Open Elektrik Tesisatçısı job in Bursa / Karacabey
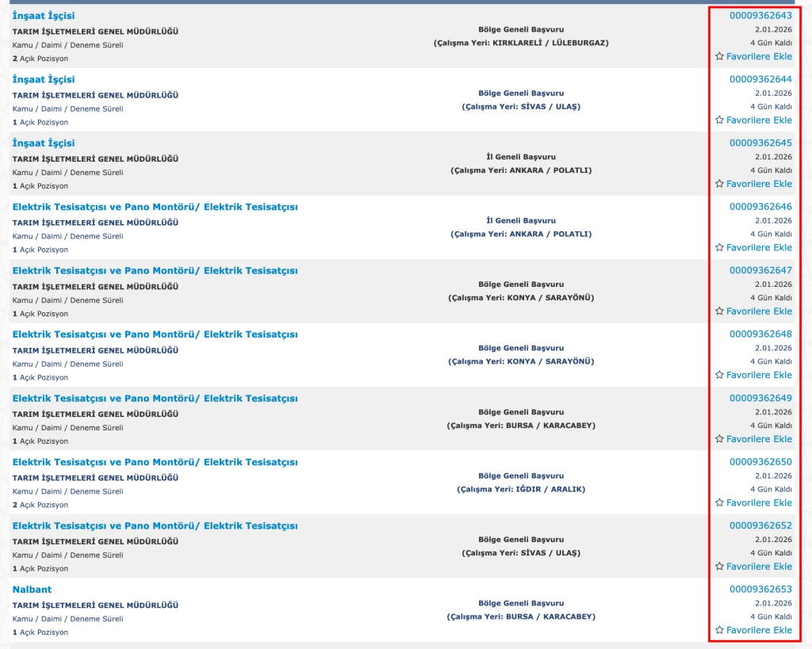812x649 pixels. point(155,398)
